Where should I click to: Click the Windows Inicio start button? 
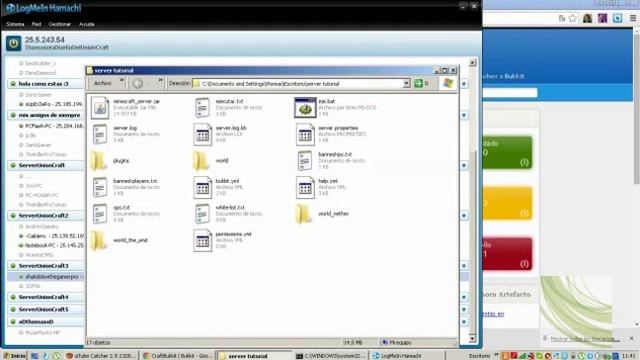pos(14,356)
